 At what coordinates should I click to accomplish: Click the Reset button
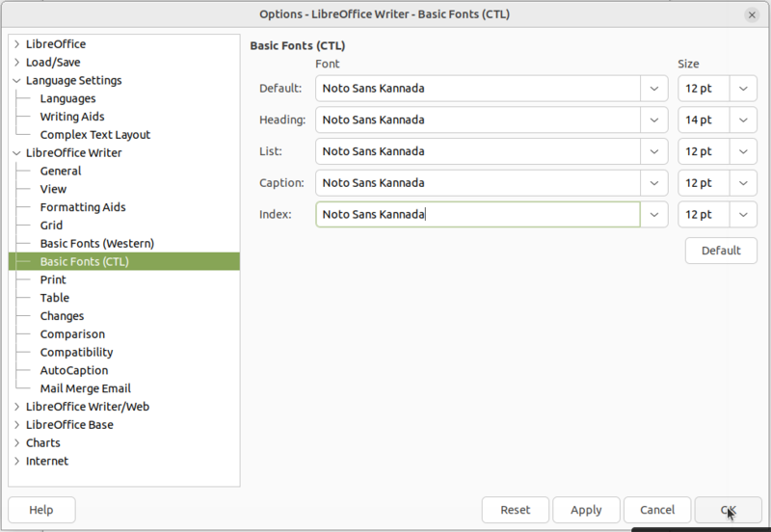(x=516, y=510)
